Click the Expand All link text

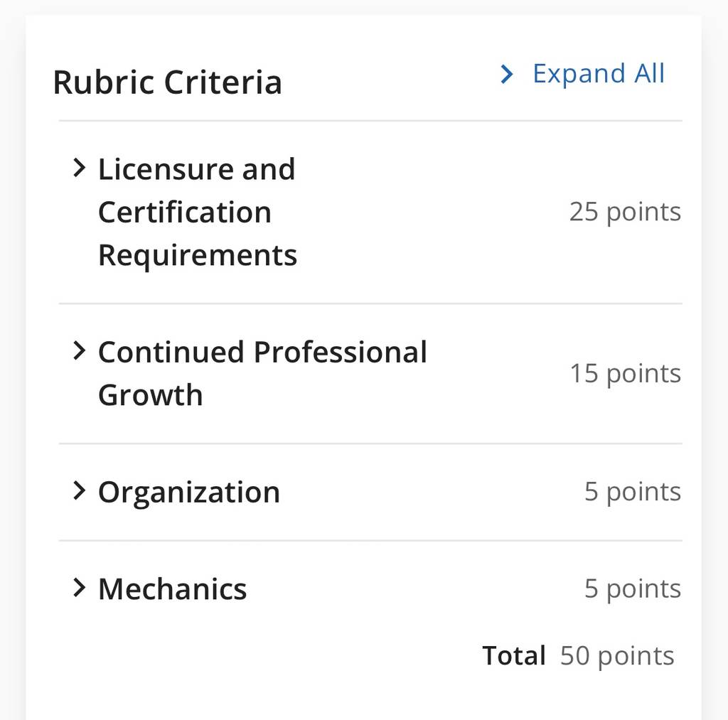tap(599, 74)
